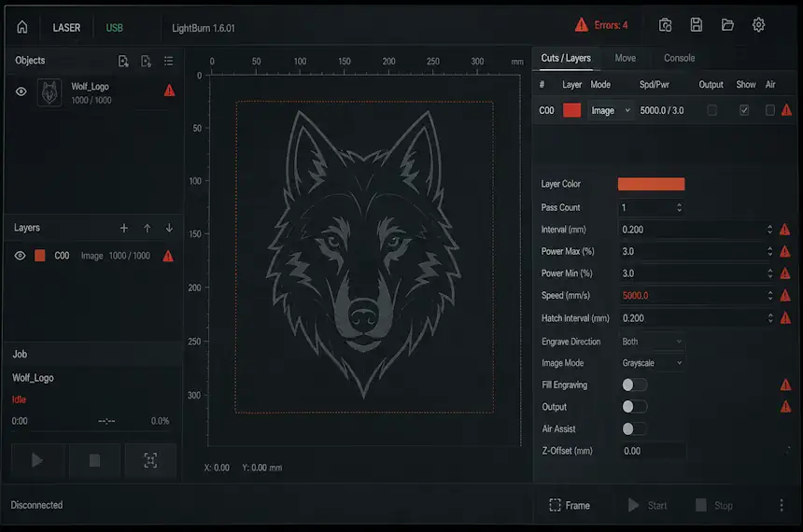The width and height of the screenshot is (803, 532).
Task: Open the Layer Color picker bar
Action: pos(652,184)
